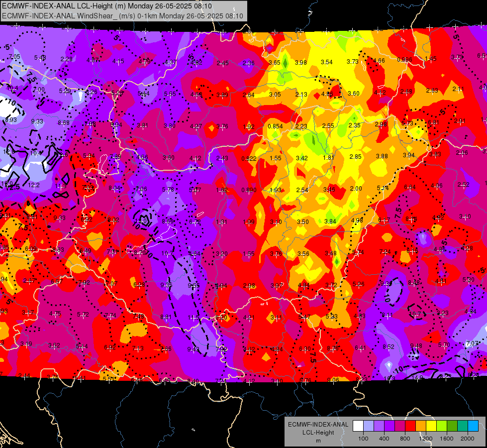Click the grid value 3.84
The height and width of the screenshot is (448, 487).
coord(330,222)
